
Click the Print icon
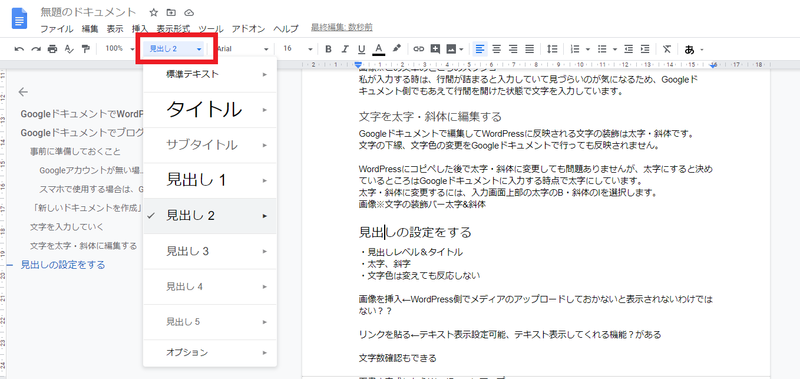(52, 49)
